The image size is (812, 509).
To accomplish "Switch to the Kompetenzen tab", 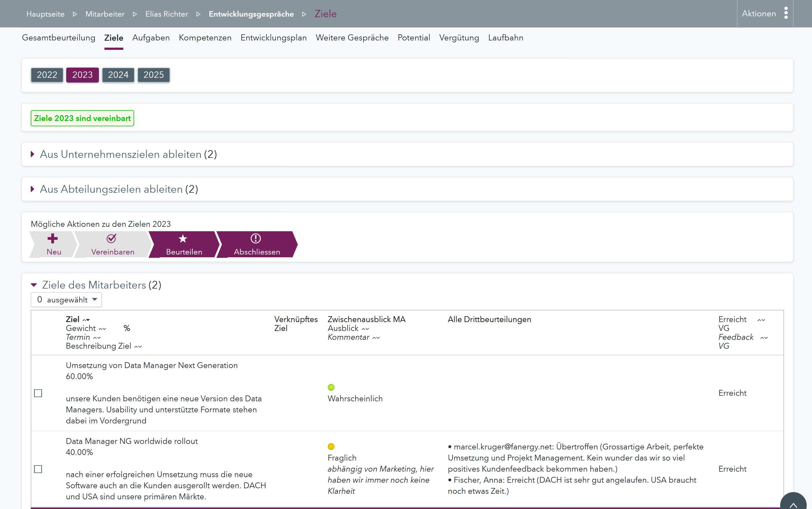I will (205, 38).
